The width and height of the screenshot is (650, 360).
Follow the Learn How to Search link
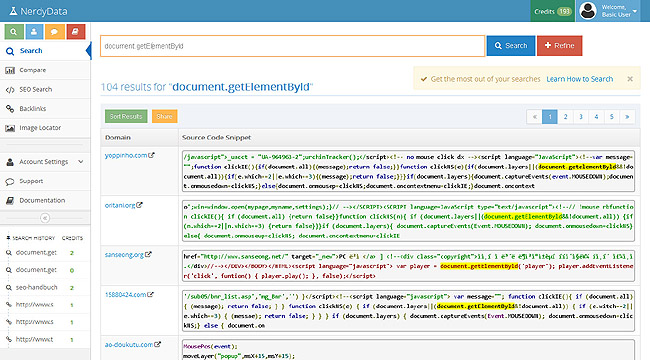click(580, 79)
